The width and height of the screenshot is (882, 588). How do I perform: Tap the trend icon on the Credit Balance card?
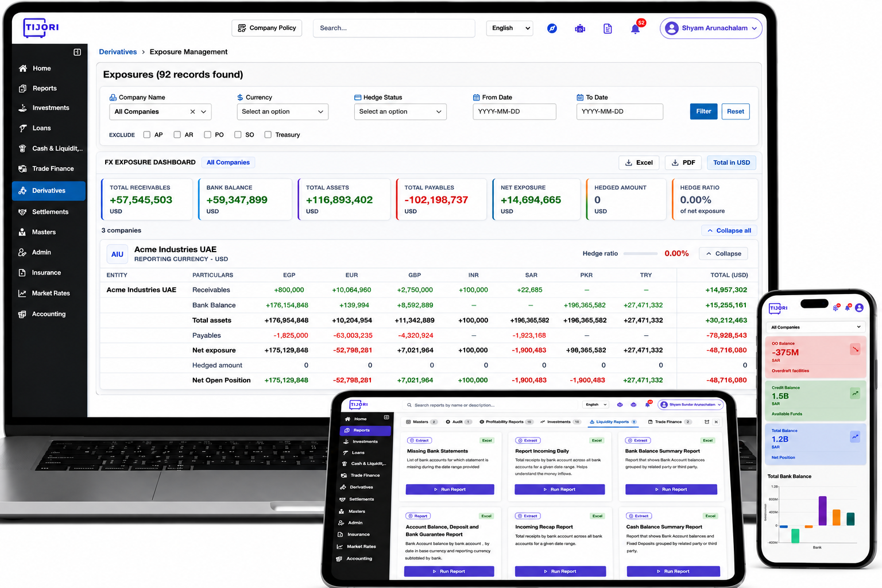click(855, 393)
